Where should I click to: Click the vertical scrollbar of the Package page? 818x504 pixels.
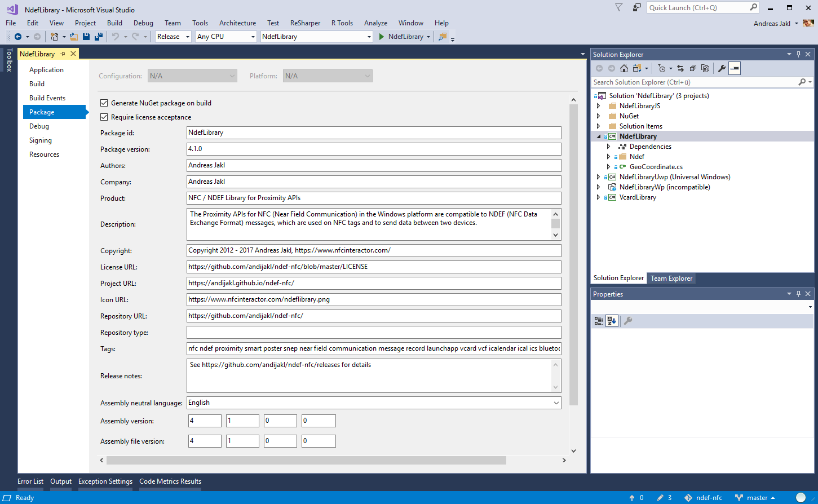(573, 255)
